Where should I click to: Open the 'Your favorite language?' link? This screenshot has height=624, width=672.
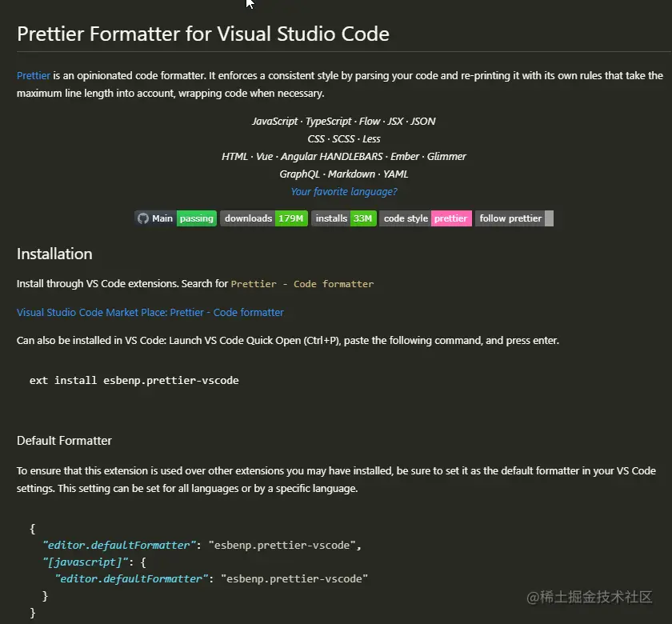click(344, 191)
